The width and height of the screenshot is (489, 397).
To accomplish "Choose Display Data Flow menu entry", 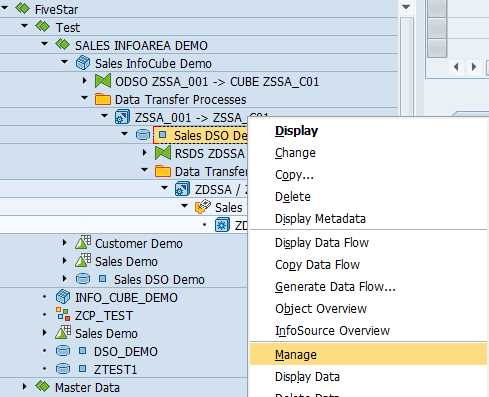I will [x=322, y=243].
